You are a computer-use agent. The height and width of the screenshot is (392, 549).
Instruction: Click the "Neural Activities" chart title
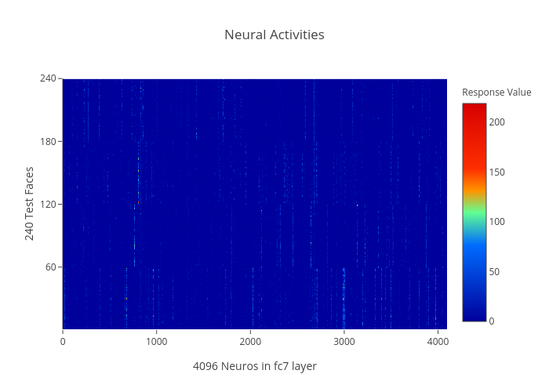(274, 34)
